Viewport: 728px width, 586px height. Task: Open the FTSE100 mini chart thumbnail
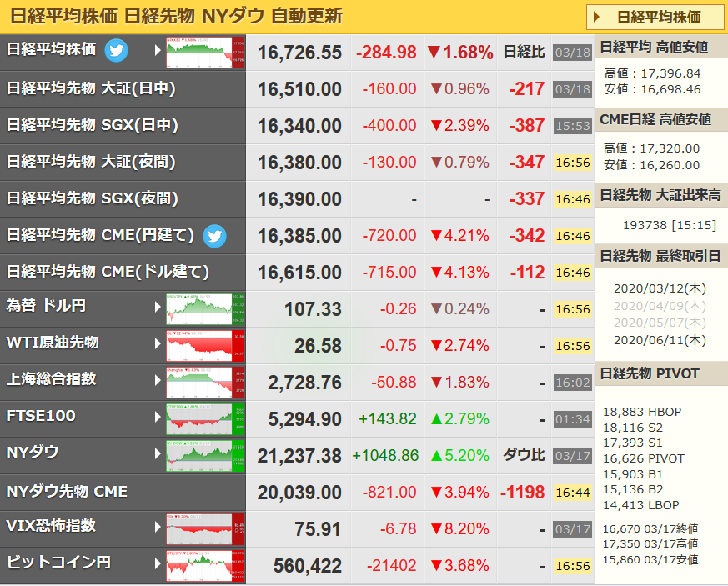click(205, 419)
